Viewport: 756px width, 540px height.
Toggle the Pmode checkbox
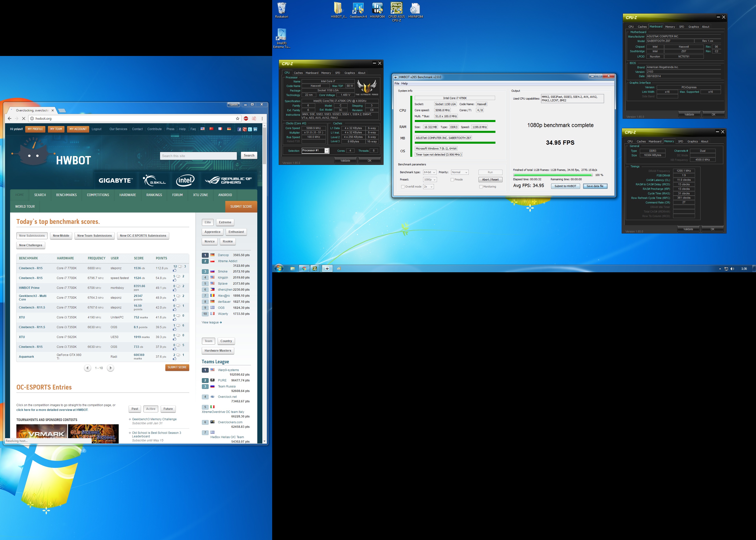coord(452,179)
